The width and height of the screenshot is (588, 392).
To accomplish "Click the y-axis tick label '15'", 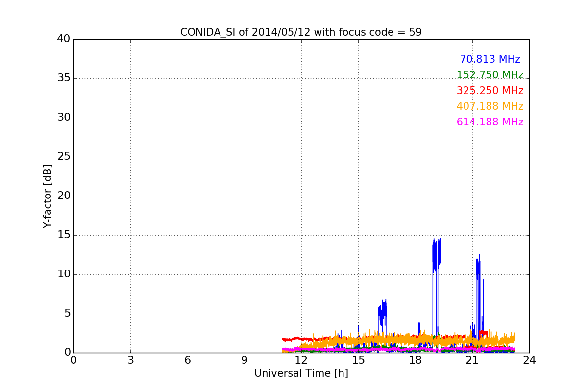I will click(64, 235).
